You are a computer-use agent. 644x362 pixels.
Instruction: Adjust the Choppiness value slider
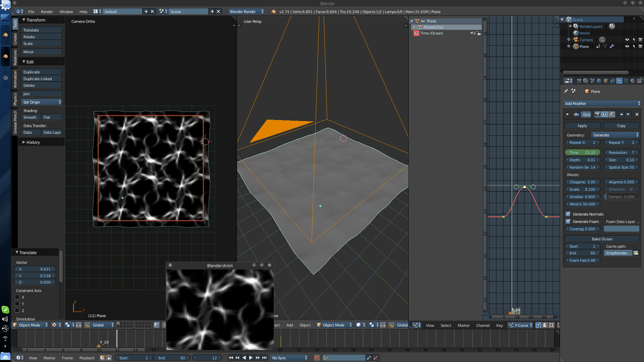(582, 182)
